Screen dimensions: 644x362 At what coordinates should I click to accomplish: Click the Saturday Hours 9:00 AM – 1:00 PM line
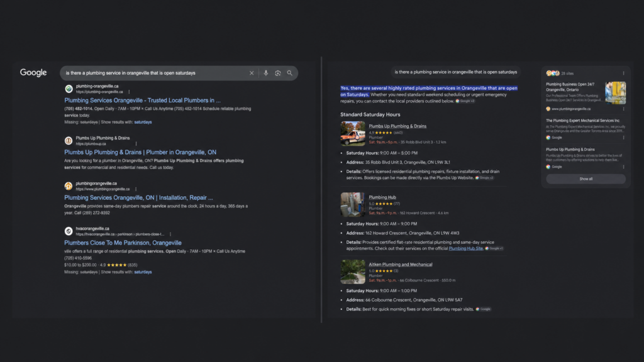pos(382,290)
